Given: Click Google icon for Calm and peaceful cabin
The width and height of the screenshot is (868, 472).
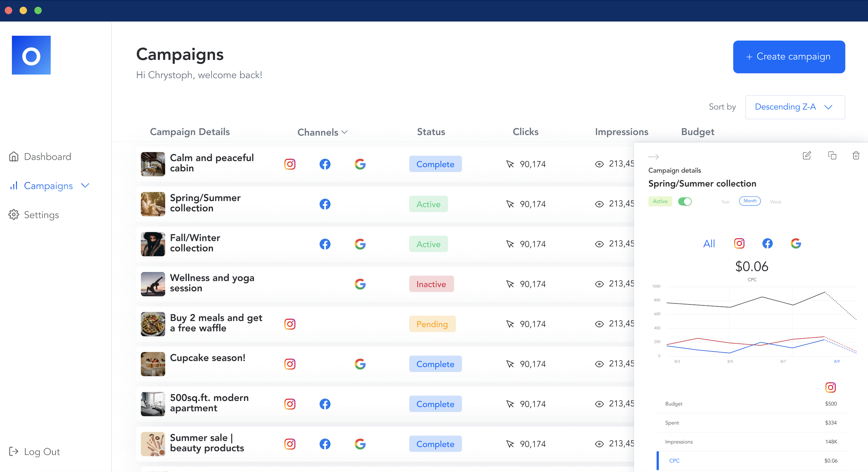Looking at the screenshot, I should 360,164.
